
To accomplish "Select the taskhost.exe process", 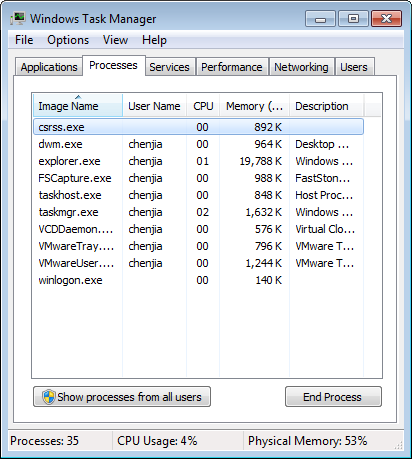I will (198, 195).
